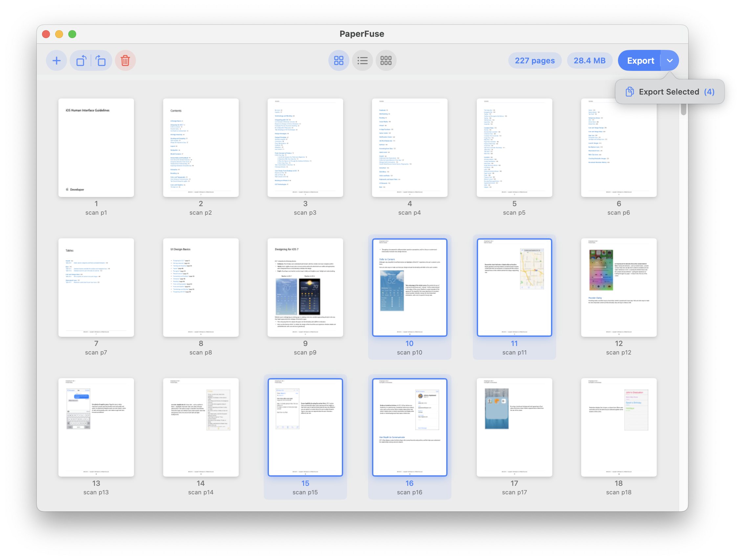Viewport: 748px width, 560px height.
Task: Switch to grid view layout
Action: [x=339, y=60]
